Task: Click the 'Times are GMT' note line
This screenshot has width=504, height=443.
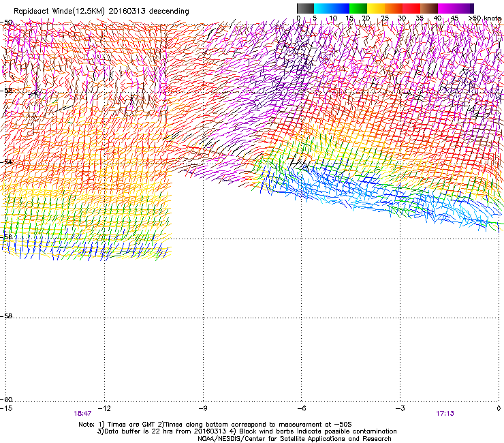Action: [215, 425]
